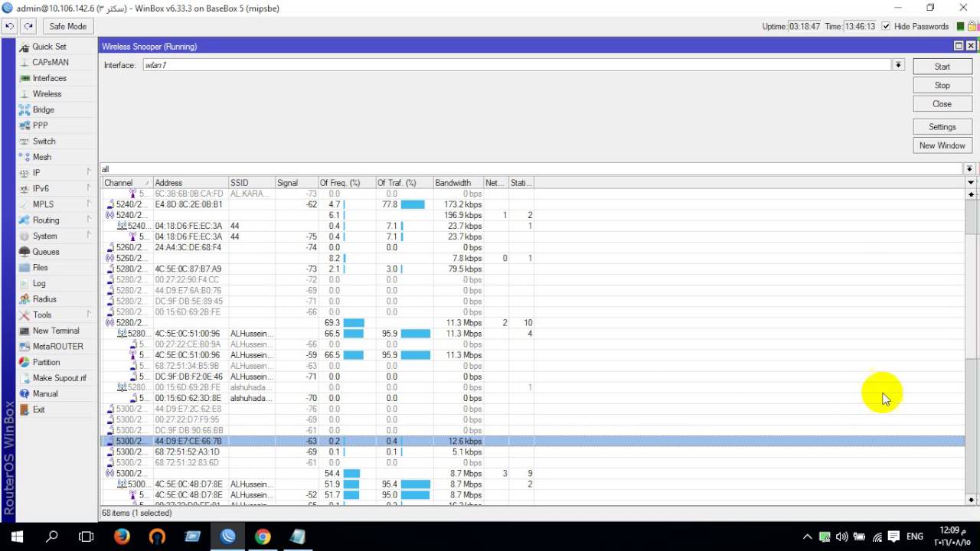This screenshot has width=980, height=551.
Task: Expand the IP submenu
Action: point(89,172)
